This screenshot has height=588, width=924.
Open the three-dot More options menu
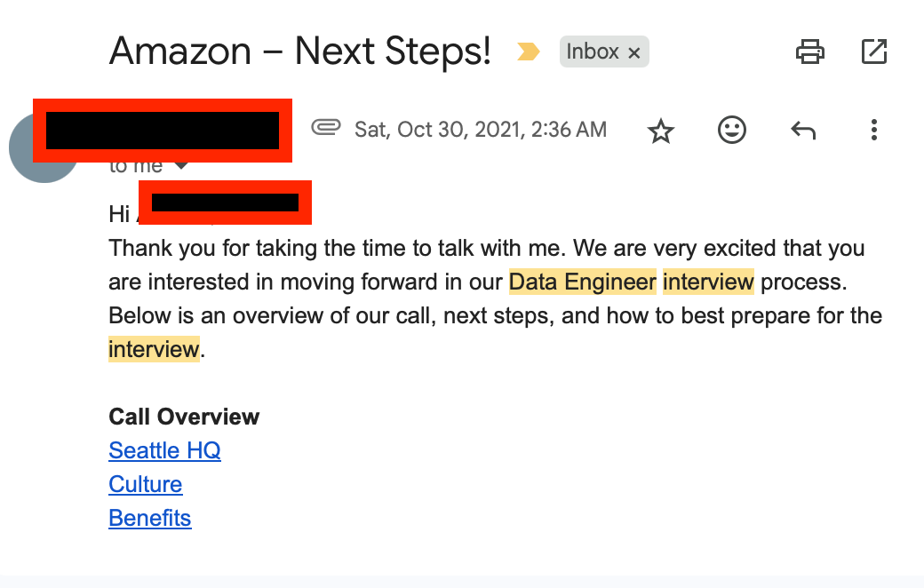(x=874, y=131)
